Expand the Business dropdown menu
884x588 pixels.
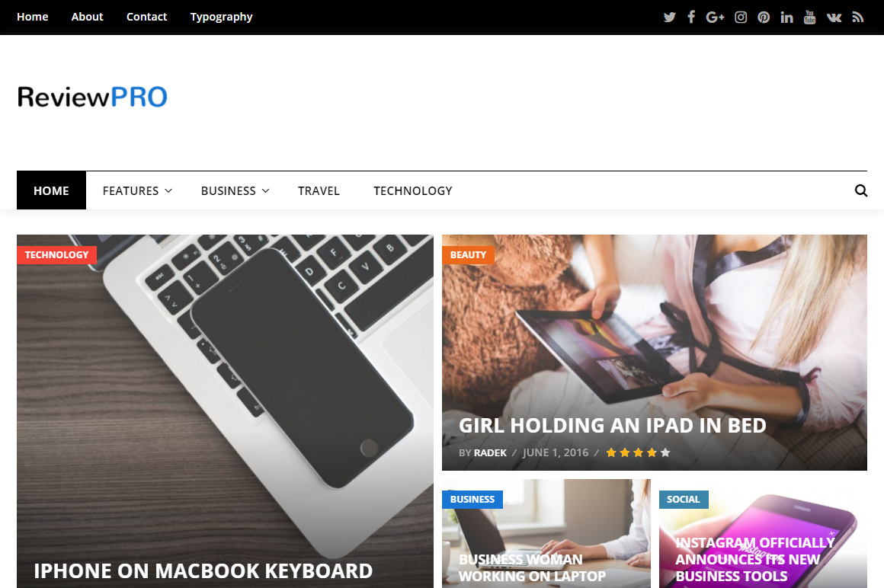(235, 190)
